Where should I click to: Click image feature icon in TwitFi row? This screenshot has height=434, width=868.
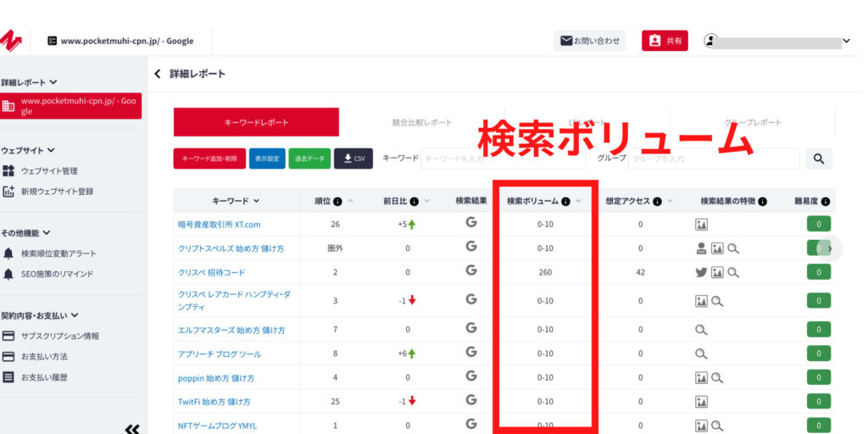point(702,402)
